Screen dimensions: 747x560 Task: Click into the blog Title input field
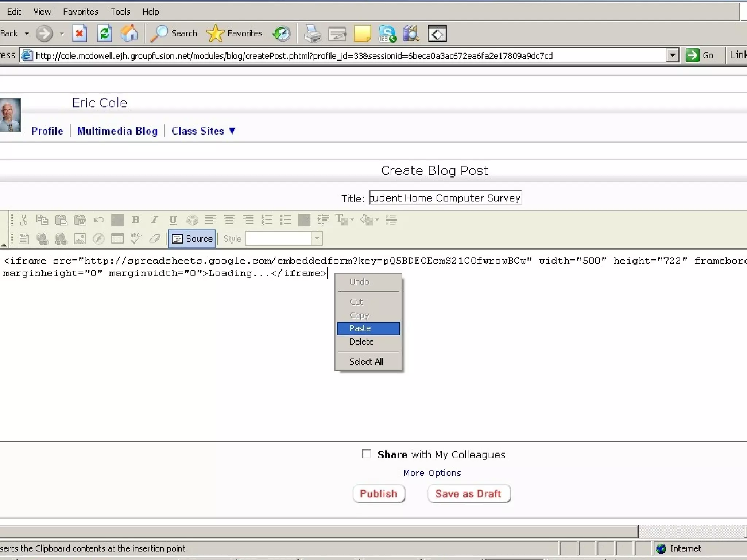tap(445, 198)
